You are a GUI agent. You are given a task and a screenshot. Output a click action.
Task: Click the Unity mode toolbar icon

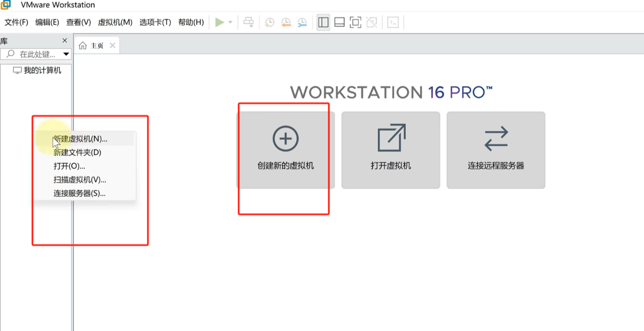tap(372, 22)
